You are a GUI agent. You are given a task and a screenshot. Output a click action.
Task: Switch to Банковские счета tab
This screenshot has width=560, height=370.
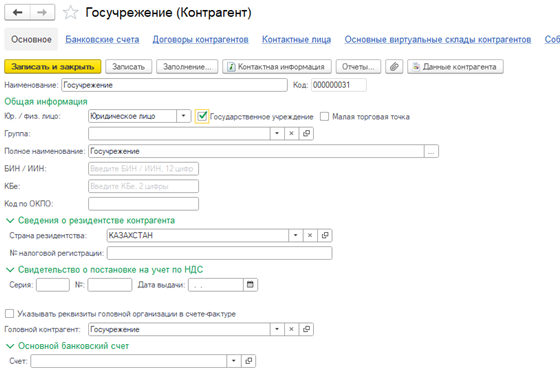pyautogui.click(x=102, y=39)
